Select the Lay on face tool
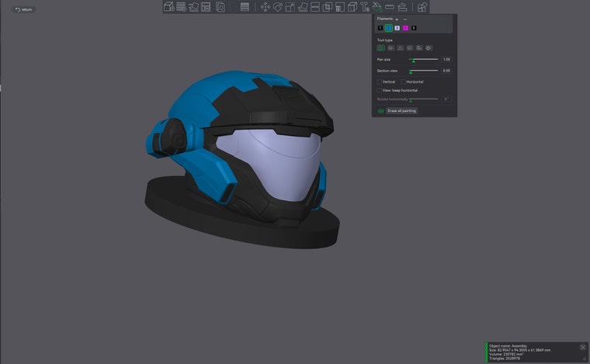Viewport: 590px width, 364px height. (303, 7)
